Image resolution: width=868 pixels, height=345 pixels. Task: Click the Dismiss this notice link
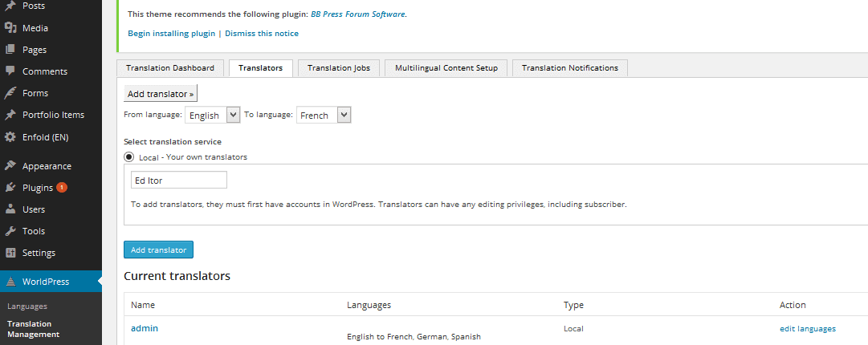(x=261, y=33)
